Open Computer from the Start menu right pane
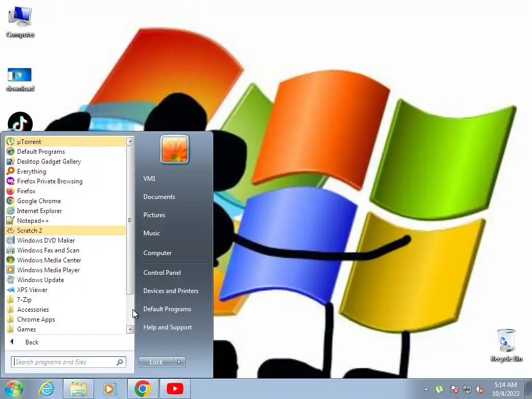 point(157,253)
